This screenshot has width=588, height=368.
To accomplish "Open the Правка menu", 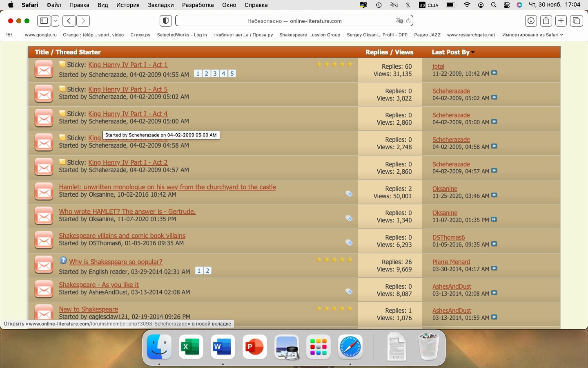I will [x=79, y=5].
